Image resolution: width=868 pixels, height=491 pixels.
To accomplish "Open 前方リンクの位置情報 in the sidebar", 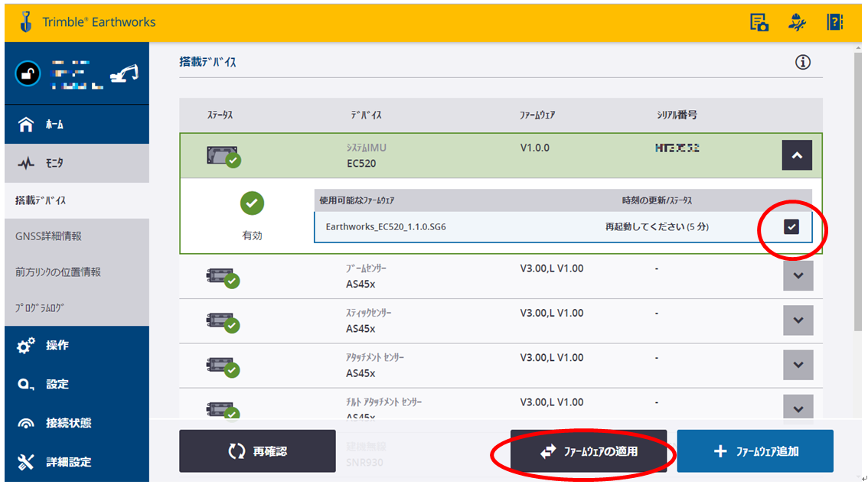I will coord(77,272).
